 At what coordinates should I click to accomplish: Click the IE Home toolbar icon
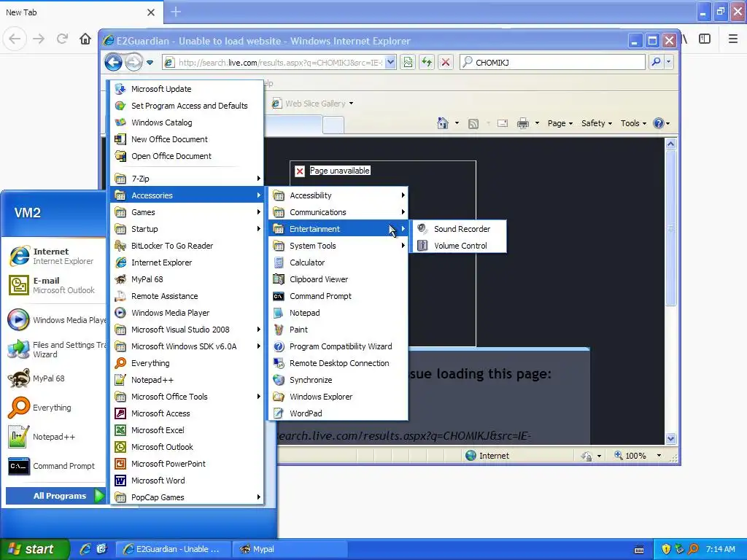coord(443,123)
